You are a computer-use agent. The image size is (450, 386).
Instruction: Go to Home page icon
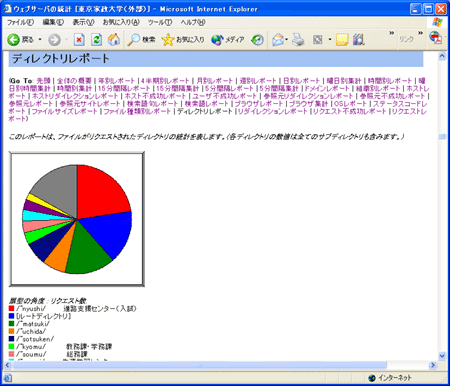[x=114, y=40]
